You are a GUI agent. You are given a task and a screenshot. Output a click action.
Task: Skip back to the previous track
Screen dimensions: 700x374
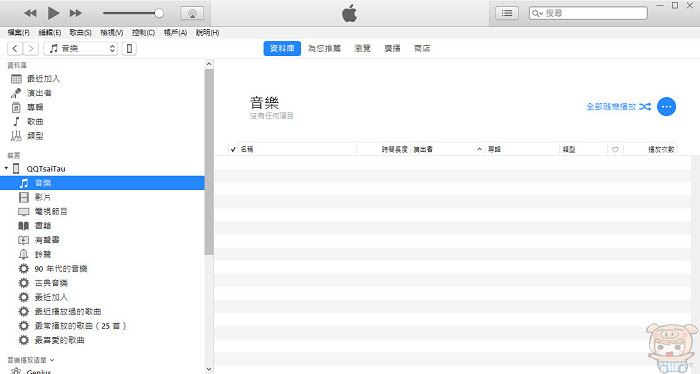(x=30, y=13)
